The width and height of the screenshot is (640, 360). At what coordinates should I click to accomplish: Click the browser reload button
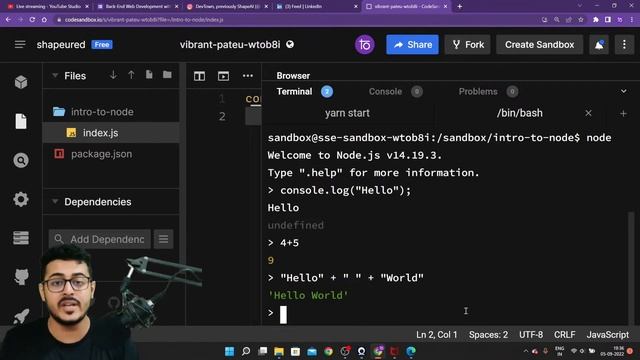point(32,20)
